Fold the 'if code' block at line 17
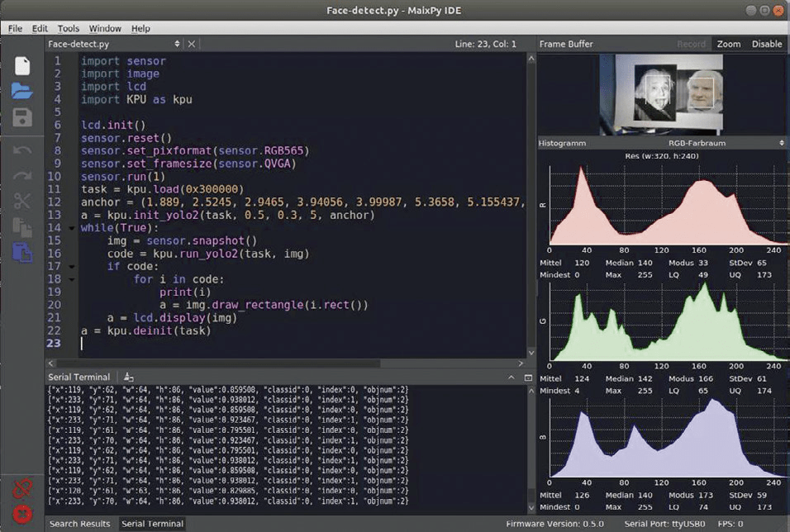The height and width of the screenshot is (532, 790). click(74, 267)
